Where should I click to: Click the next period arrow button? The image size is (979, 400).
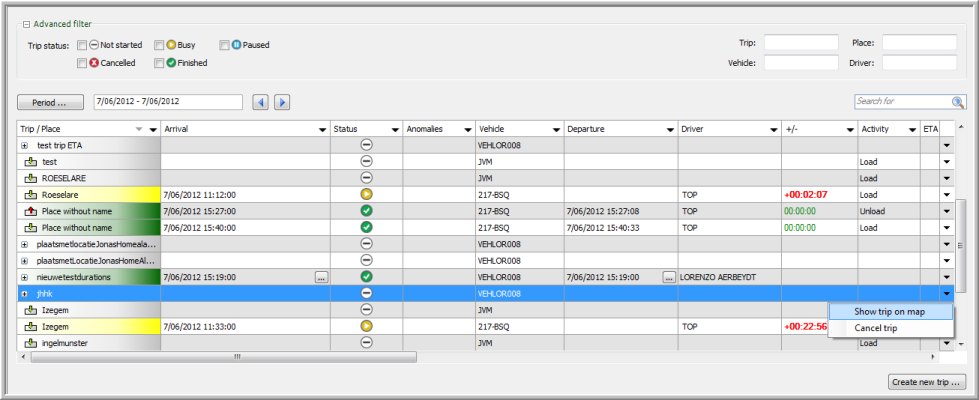click(x=282, y=102)
